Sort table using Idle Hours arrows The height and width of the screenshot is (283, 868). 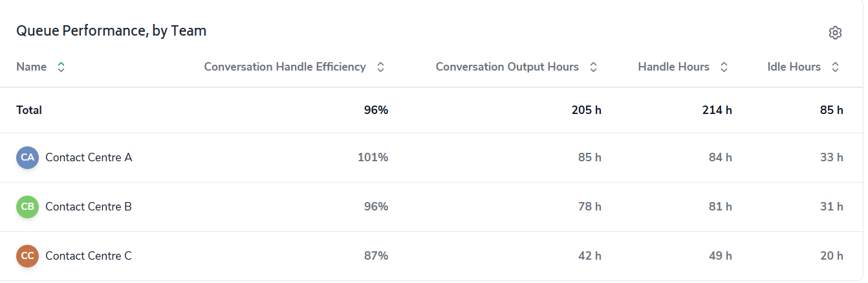[835, 67]
